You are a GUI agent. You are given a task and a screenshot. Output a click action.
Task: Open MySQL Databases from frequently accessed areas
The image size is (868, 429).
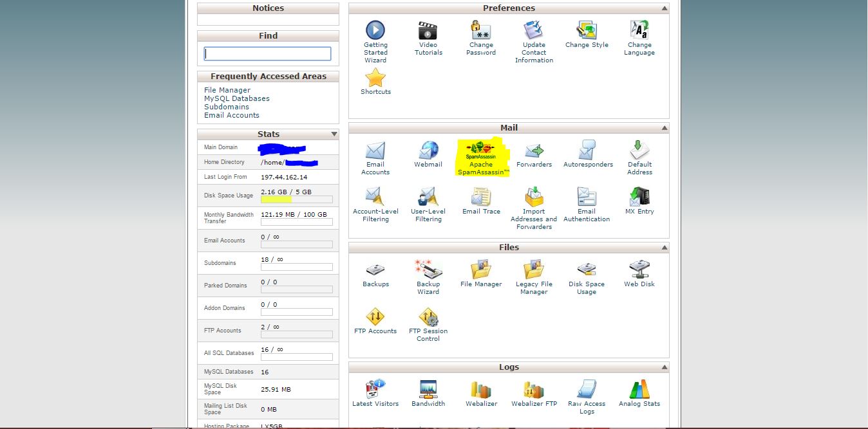pyautogui.click(x=237, y=98)
